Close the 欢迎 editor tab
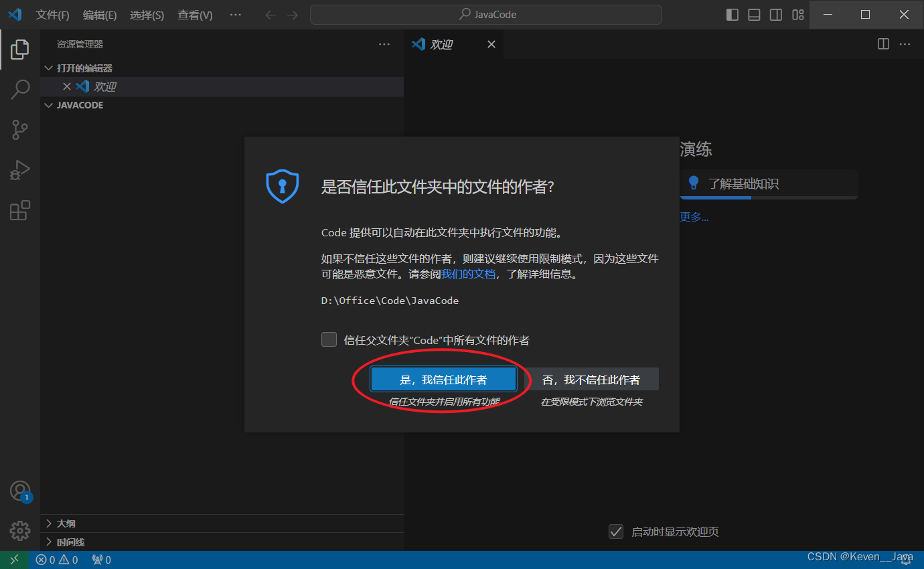 (x=491, y=44)
